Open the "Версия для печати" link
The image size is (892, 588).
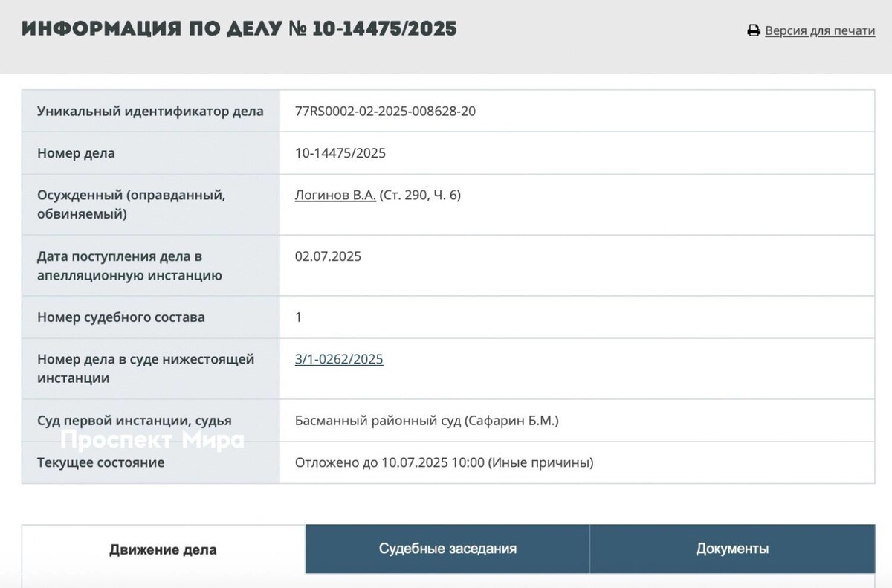click(819, 30)
